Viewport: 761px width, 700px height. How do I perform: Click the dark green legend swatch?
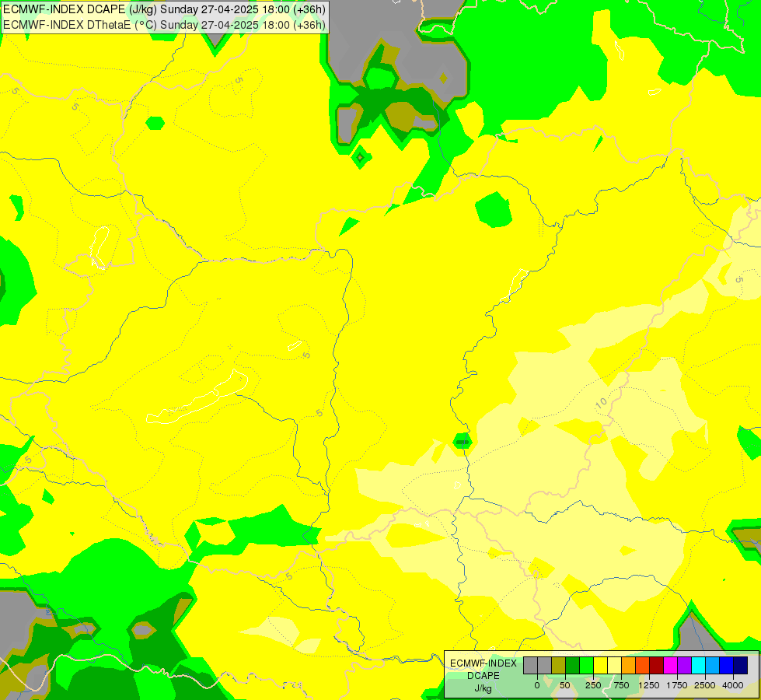click(572, 666)
